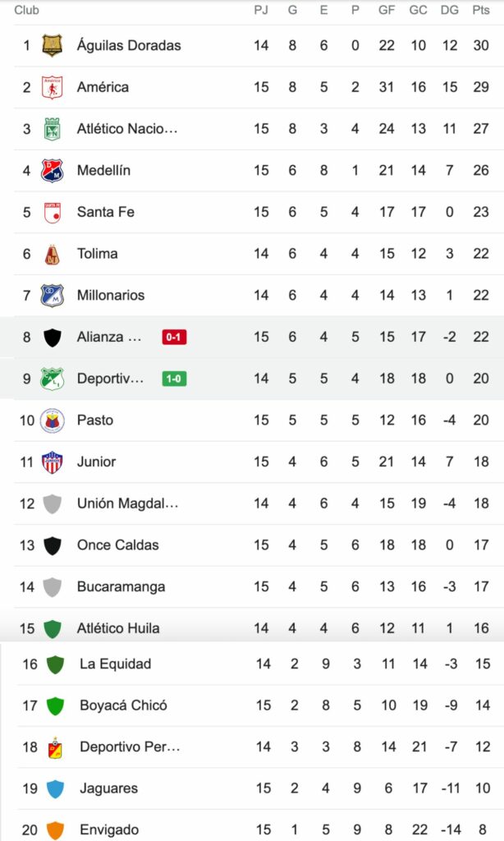Click the América team logo
504x841 pixels.
click(x=53, y=87)
